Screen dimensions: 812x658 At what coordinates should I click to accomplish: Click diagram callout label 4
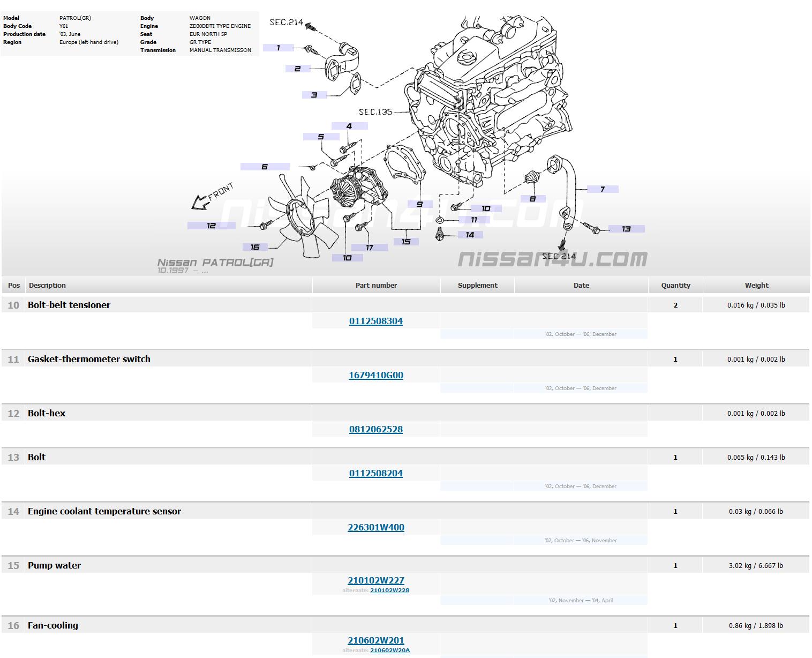click(349, 126)
